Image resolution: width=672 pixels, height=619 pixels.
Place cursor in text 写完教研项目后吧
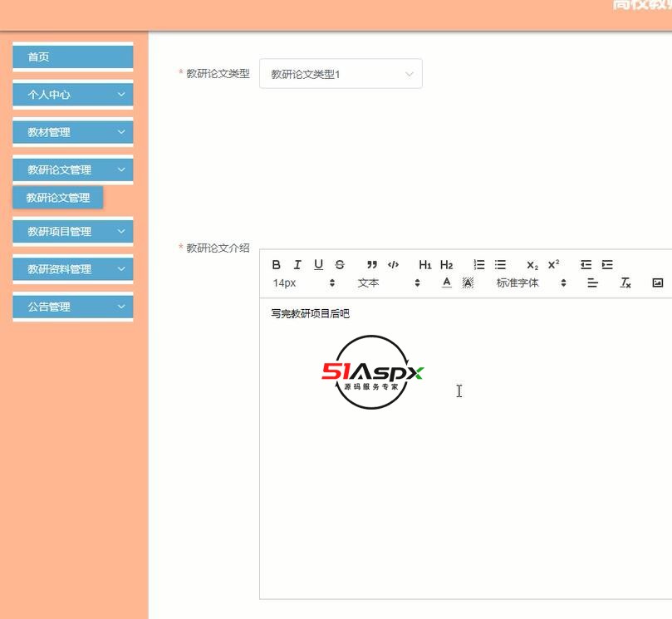(x=310, y=314)
